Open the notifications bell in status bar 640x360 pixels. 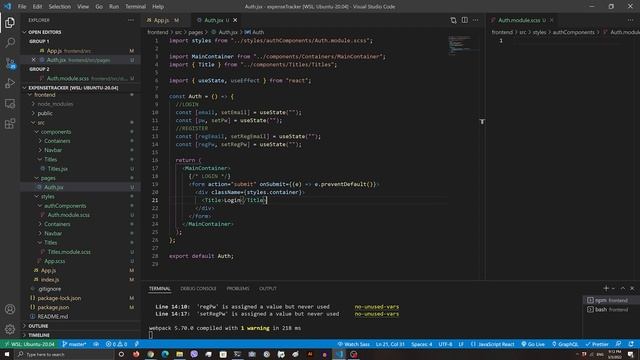click(x=631, y=344)
